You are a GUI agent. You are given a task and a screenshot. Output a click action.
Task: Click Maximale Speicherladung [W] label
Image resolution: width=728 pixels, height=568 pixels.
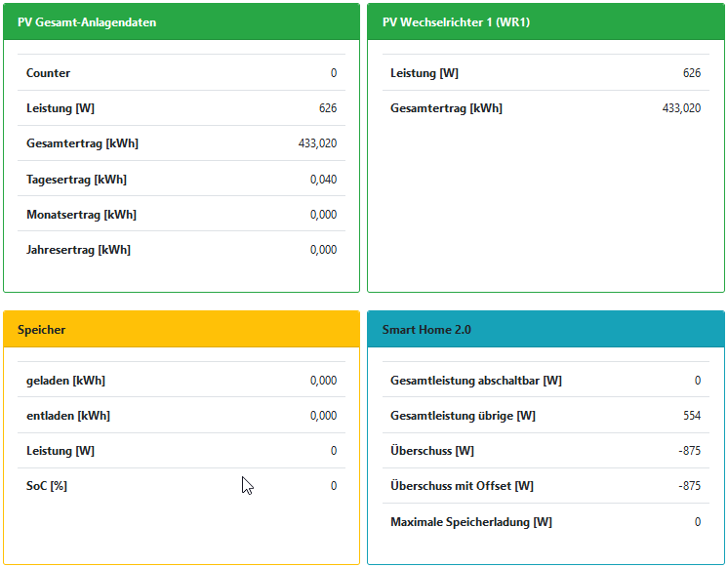coord(470,522)
